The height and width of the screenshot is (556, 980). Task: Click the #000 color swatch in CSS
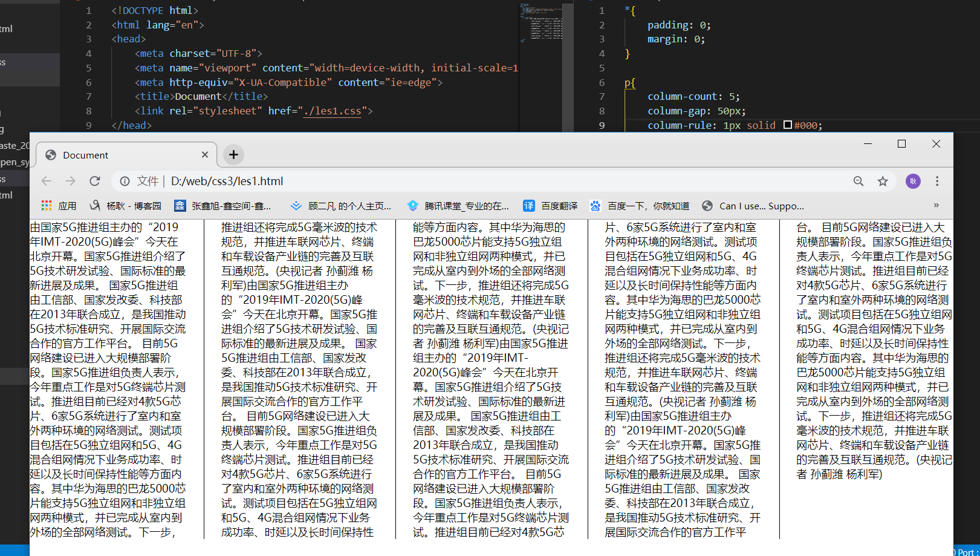(787, 125)
